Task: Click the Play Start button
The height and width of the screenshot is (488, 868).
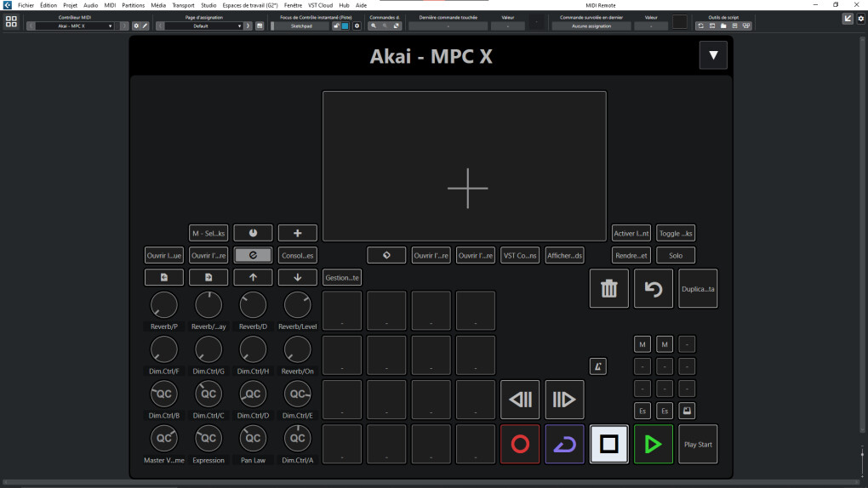Action: tap(698, 444)
